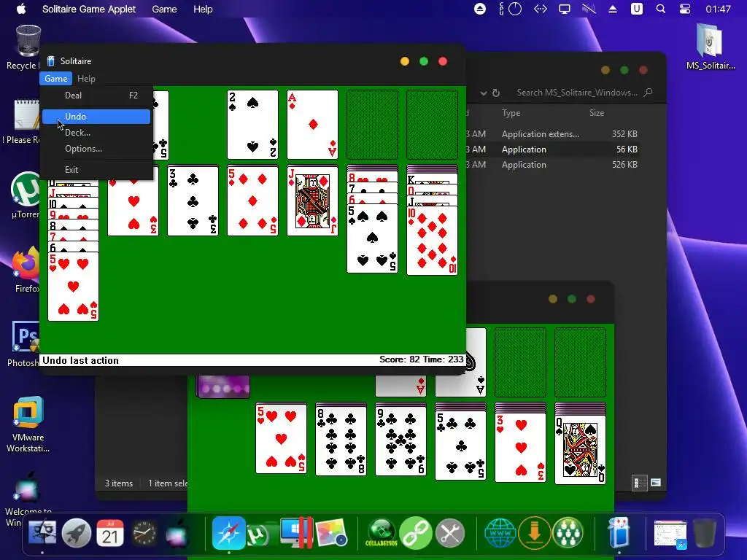This screenshot has height=560, width=747.
Task: Open Deck... from the Game menu
Action: pos(96,133)
